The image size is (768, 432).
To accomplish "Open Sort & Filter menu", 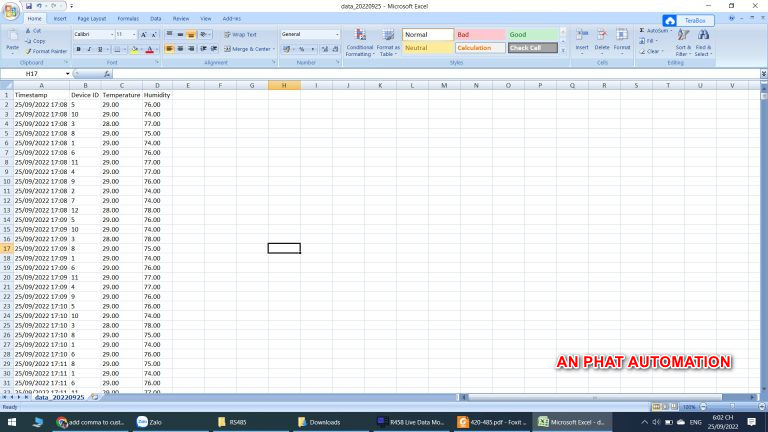I will (683, 43).
